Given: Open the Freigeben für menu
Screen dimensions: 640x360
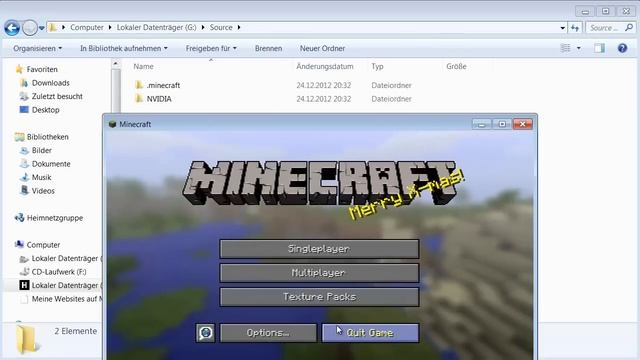Looking at the screenshot, I should point(211,48).
